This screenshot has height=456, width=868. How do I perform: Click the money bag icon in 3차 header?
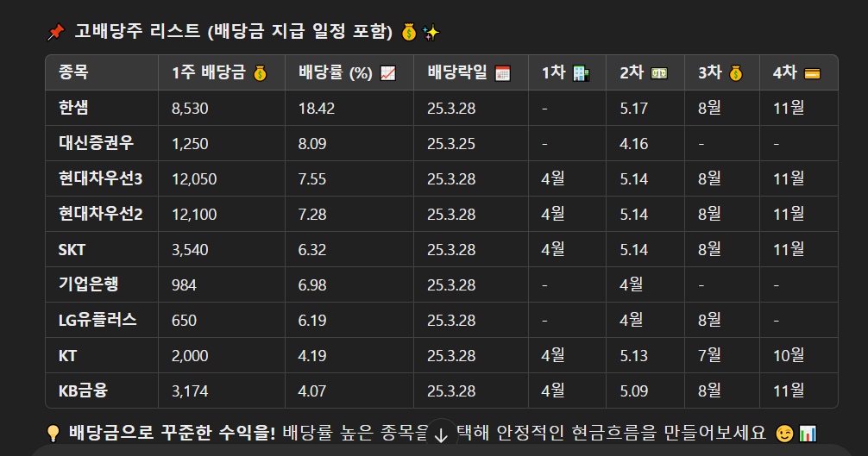tap(736, 73)
